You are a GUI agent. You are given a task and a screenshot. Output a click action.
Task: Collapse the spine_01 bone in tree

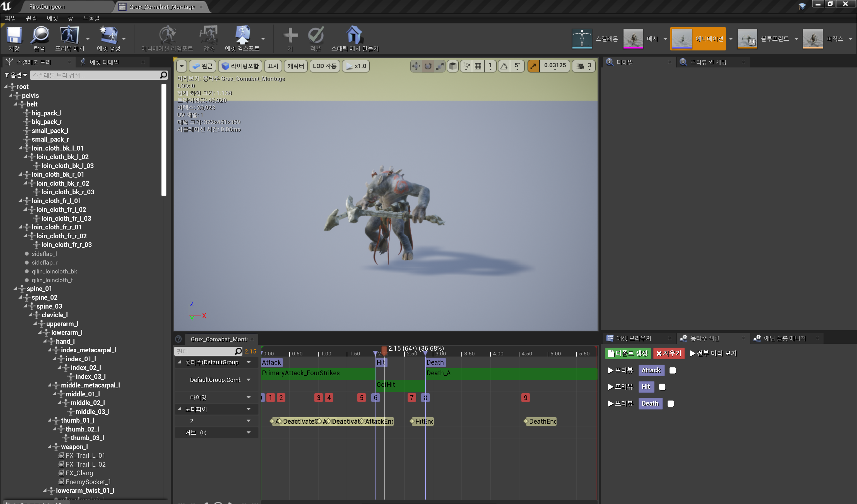(16, 289)
